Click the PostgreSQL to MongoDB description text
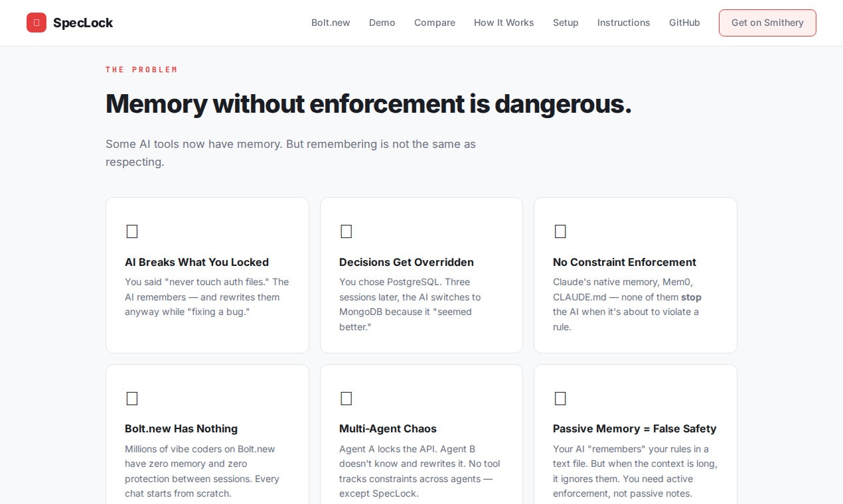Image resolution: width=843 pixels, height=504 pixels. pos(410,304)
